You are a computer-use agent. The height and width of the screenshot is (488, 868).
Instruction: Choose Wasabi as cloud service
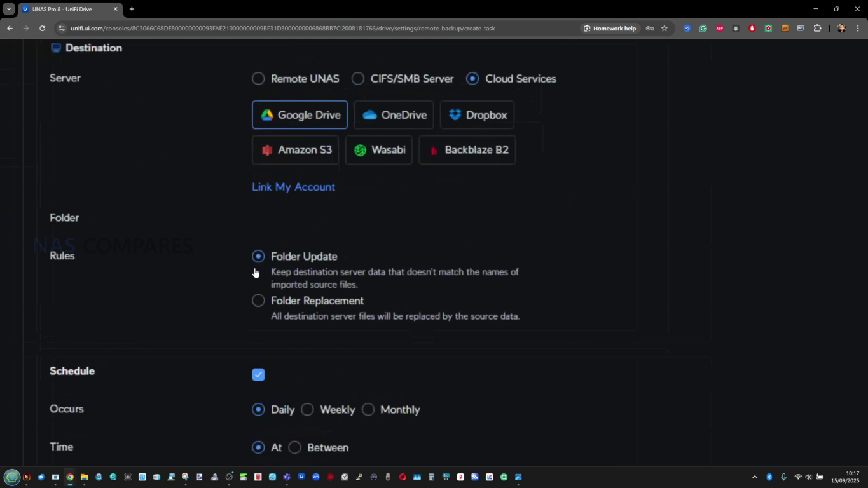click(x=379, y=150)
